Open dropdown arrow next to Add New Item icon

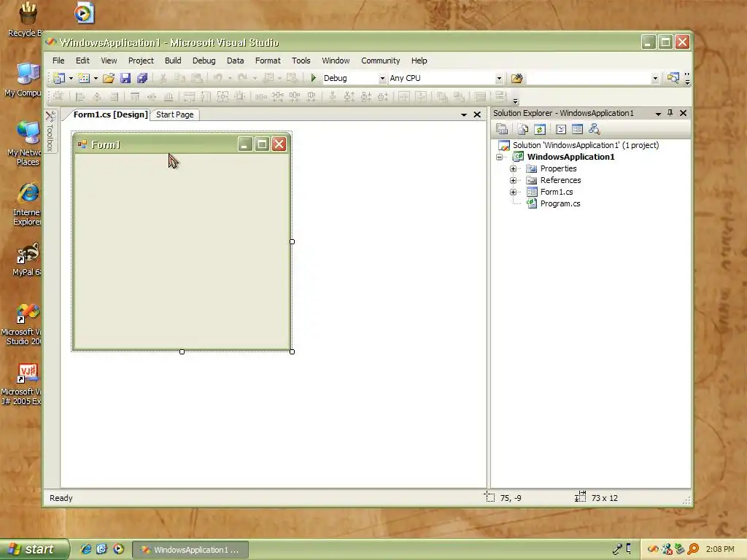pos(96,79)
